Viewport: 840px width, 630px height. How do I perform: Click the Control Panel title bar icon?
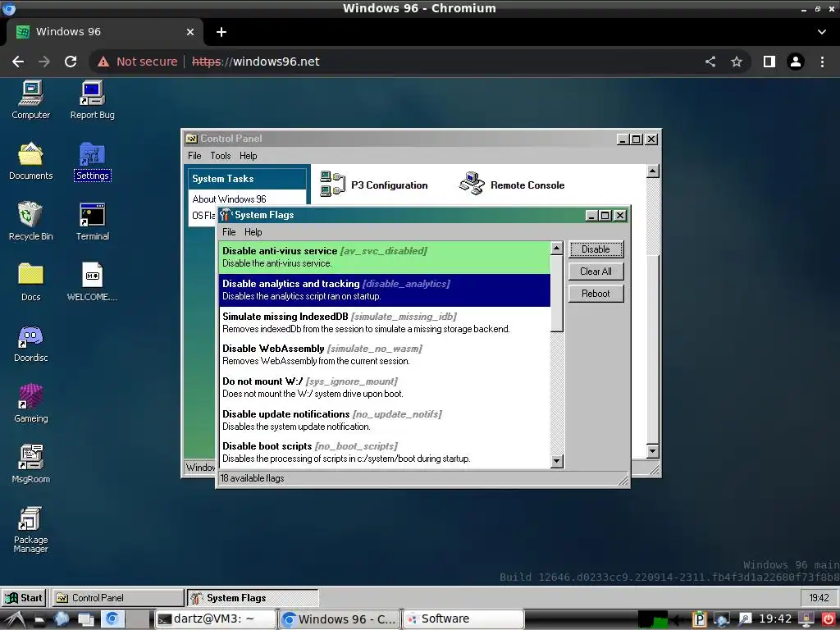[x=191, y=139]
